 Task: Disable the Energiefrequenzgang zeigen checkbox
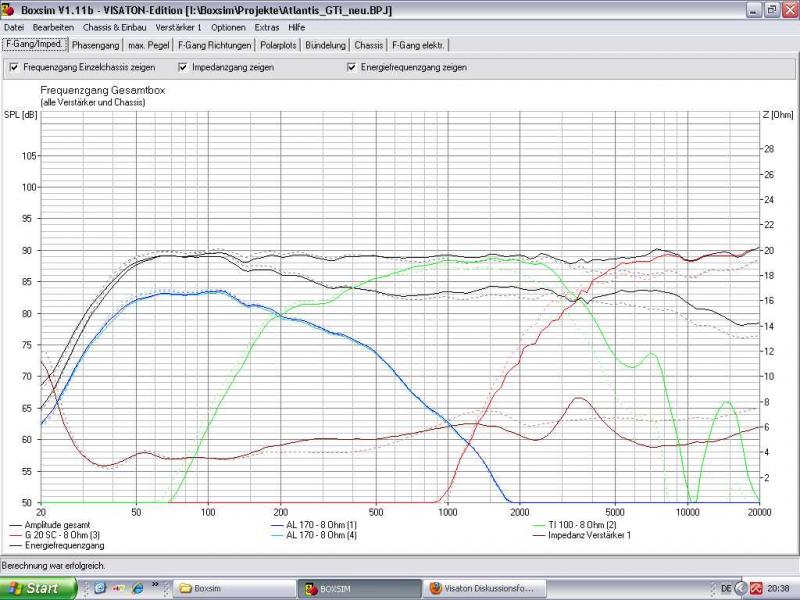[x=352, y=68]
